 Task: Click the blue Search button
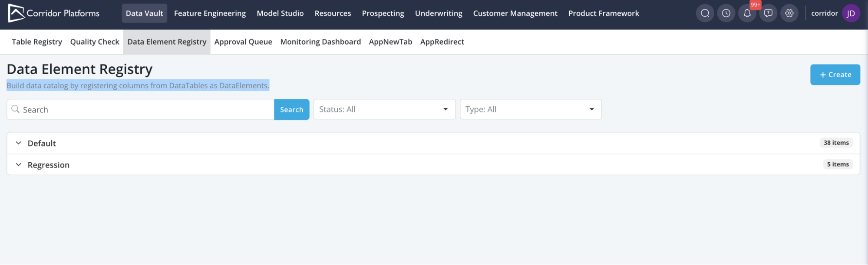click(292, 110)
